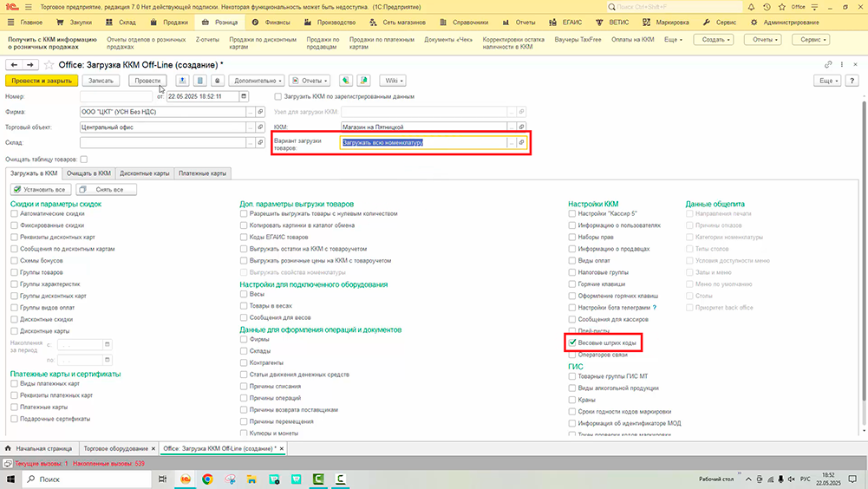
Task: Click into the Номер input field
Action: pyautogui.click(x=114, y=96)
